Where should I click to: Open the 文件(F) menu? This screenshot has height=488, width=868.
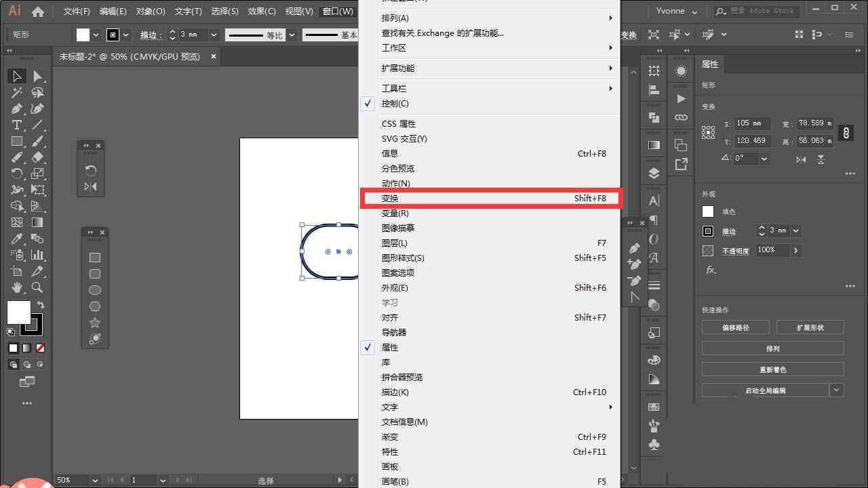[x=77, y=12]
